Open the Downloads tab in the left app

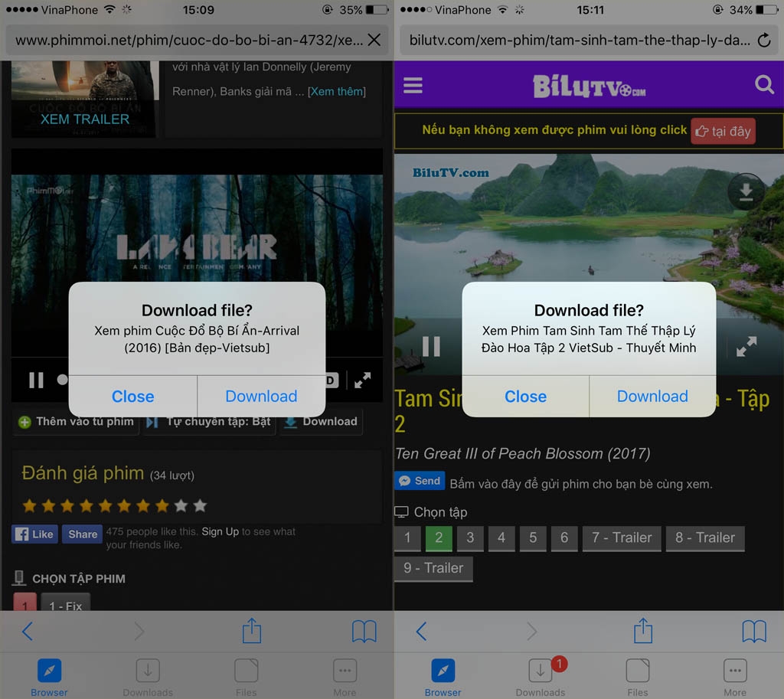[x=148, y=678]
